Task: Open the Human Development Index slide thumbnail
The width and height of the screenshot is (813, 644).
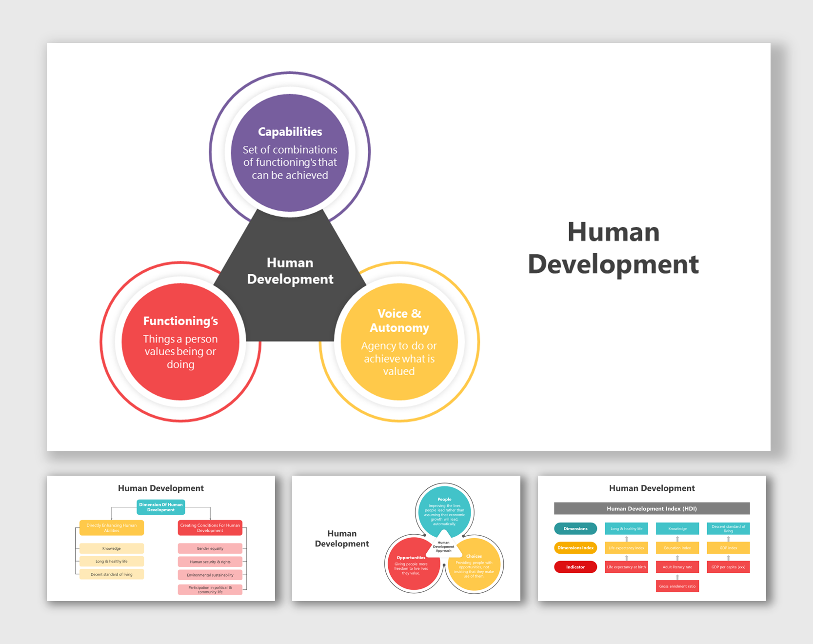Action: 652,538
